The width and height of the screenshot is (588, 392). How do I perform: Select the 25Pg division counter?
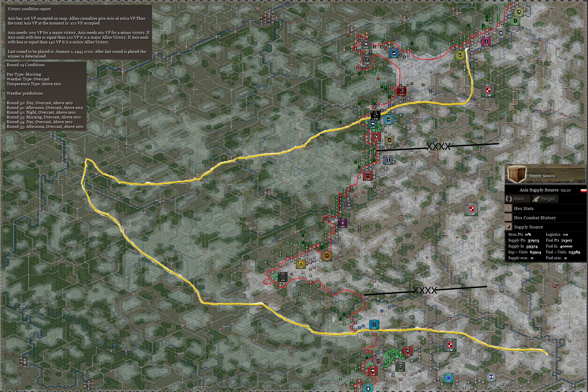pos(400,367)
